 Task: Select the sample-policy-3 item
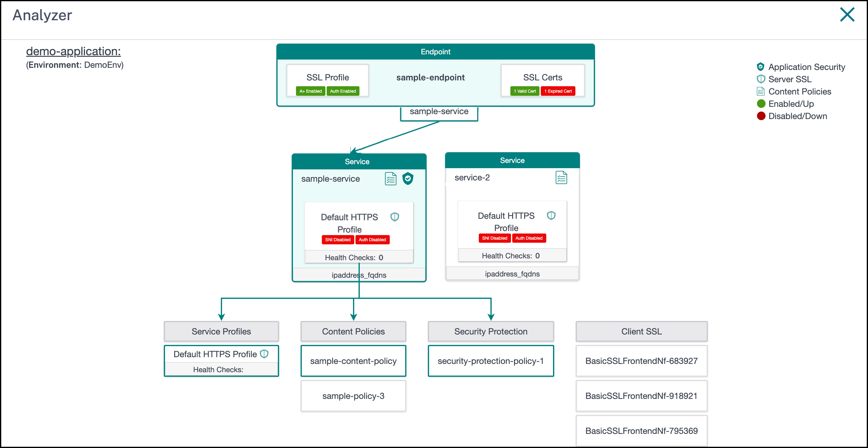pos(353,396)
